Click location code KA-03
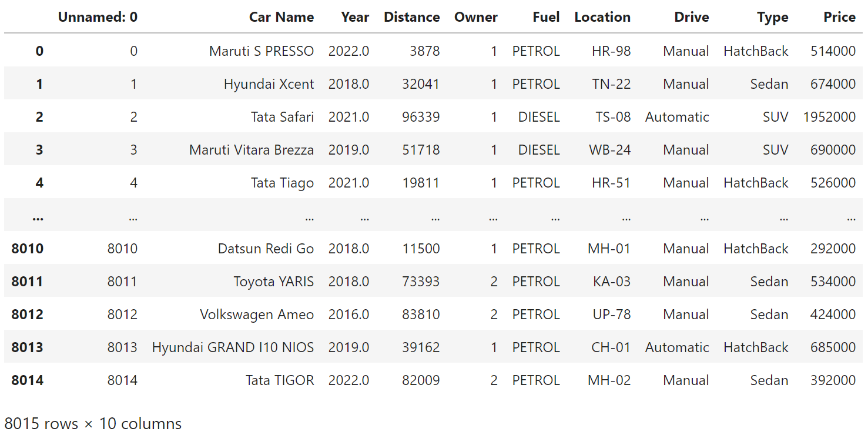Image resolution: width=868 pixels, height=435 pixels. pyautogui.click(x=612, y=282)
